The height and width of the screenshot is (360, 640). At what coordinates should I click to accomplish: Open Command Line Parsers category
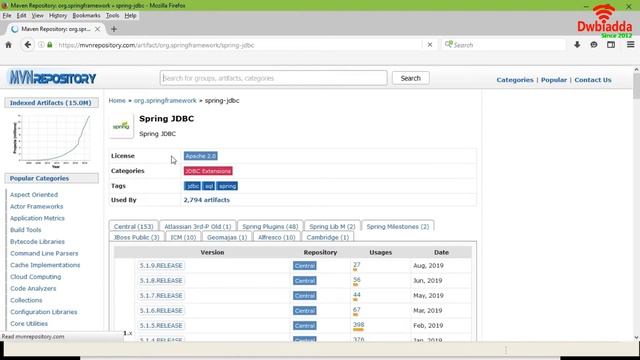click(44, 253)
